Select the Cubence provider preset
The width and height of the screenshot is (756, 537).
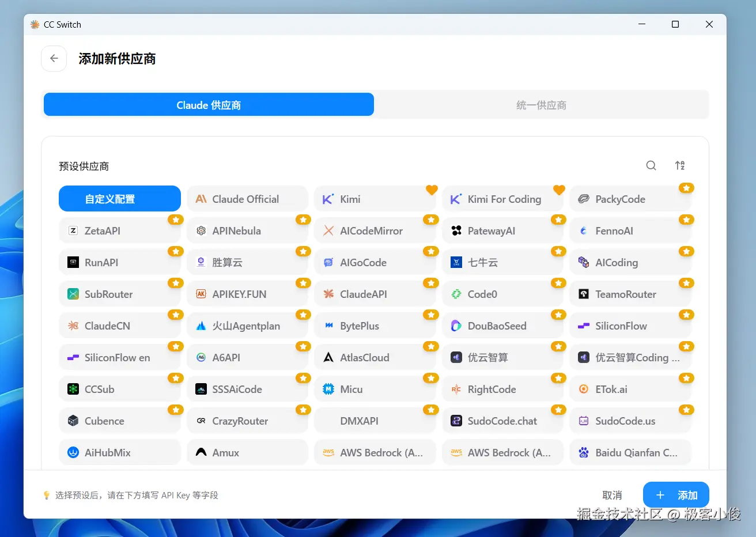(x=120, y=421)
